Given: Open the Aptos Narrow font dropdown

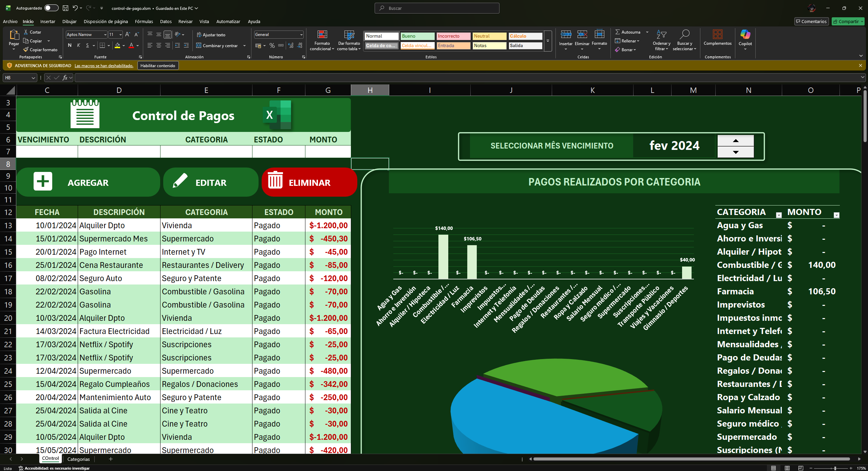Looking at the screenshot, I should (105, 34).
